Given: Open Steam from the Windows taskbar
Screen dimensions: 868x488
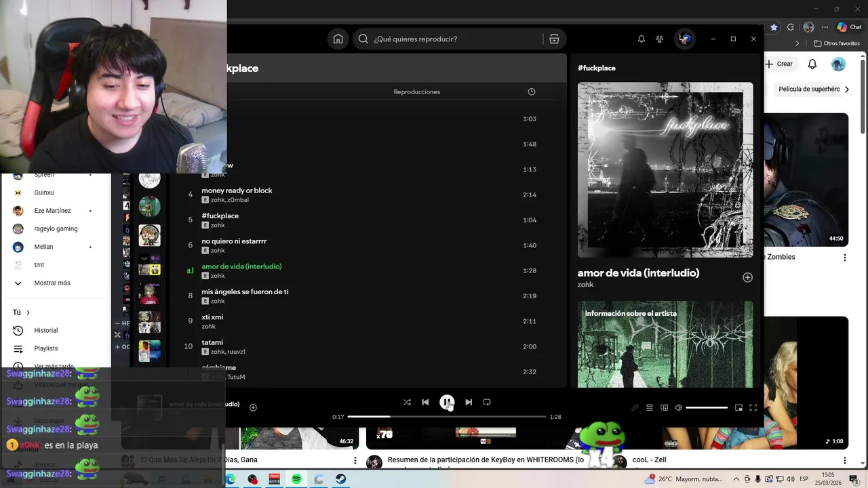Looking at the screenshot, I should click(340, 479).
